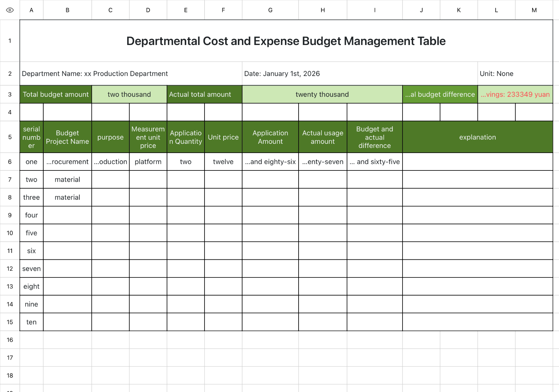Click the '...enty-seven' cell
559x392 pixels.
(323, 162)
